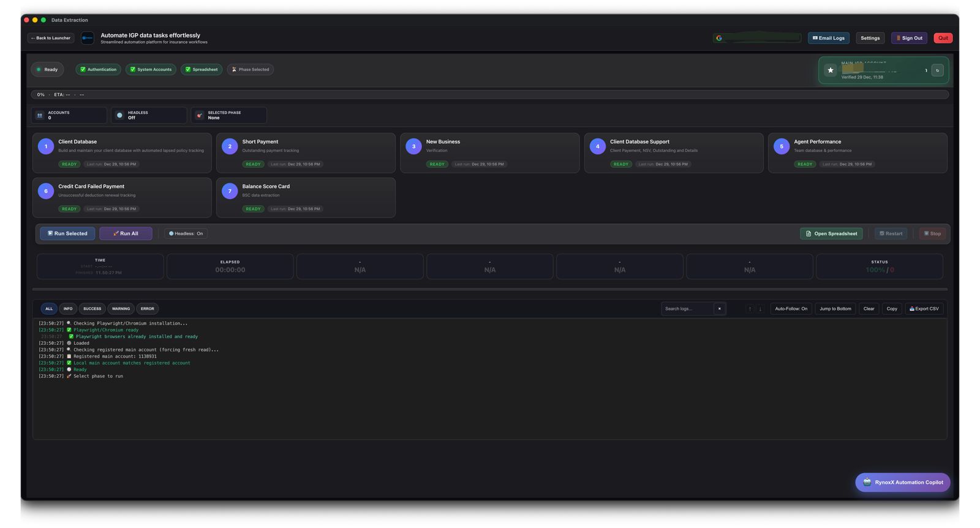Select phase 3 New Business number badge
This screenshot has width=980, height=528.
pos(413,146)
